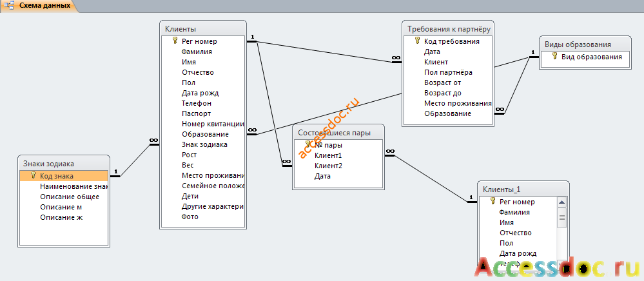Select the link line from Состоявшиеся пары to Клиенты_1

(431, 178)
